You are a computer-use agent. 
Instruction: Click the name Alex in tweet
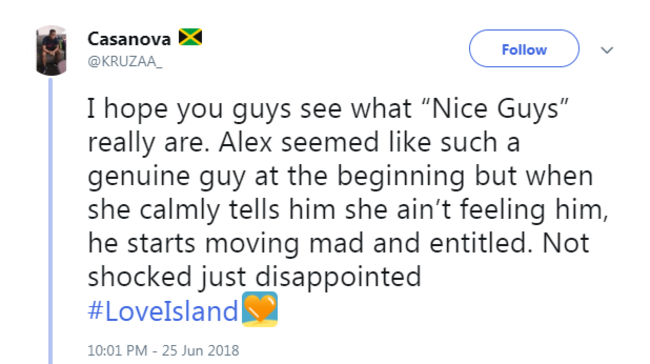tap(245, 142)
